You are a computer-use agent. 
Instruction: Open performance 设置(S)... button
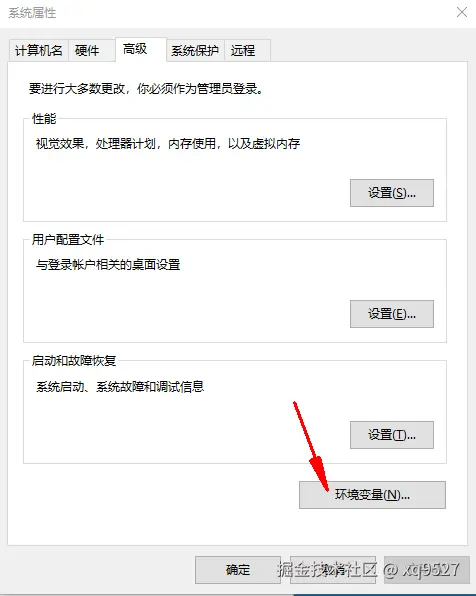pyautogui.click(x=392, y=193)
